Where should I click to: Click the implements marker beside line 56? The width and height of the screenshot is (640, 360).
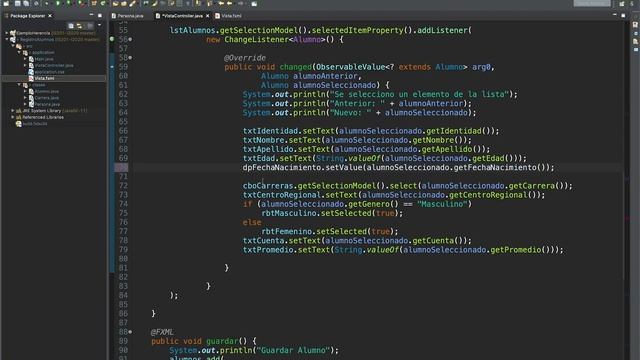(112, 39)
